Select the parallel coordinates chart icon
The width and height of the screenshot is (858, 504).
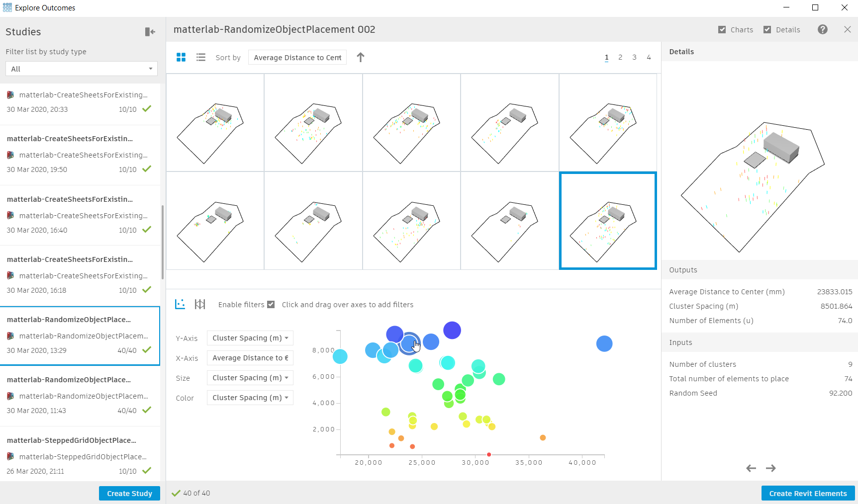[x=200, y=304]
